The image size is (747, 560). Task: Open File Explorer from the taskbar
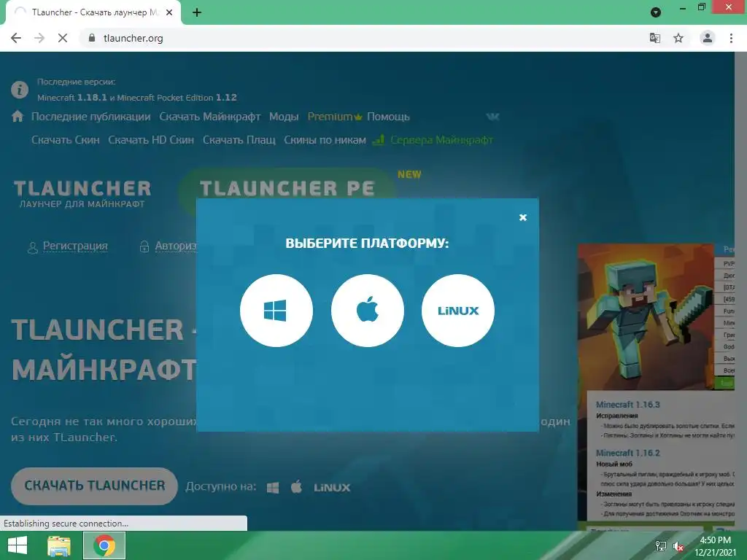59,545
